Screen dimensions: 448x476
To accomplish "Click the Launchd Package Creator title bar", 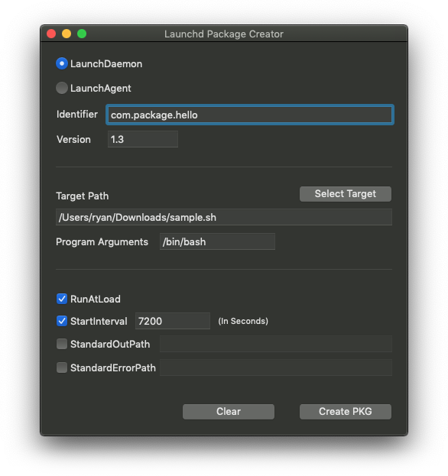I will coord(224,34).
